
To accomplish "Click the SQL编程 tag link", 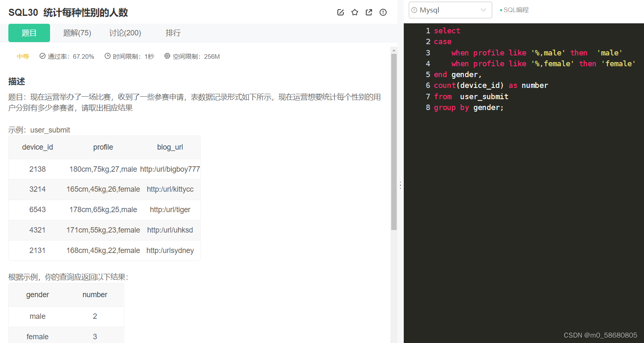I will (x=516, y=10).
